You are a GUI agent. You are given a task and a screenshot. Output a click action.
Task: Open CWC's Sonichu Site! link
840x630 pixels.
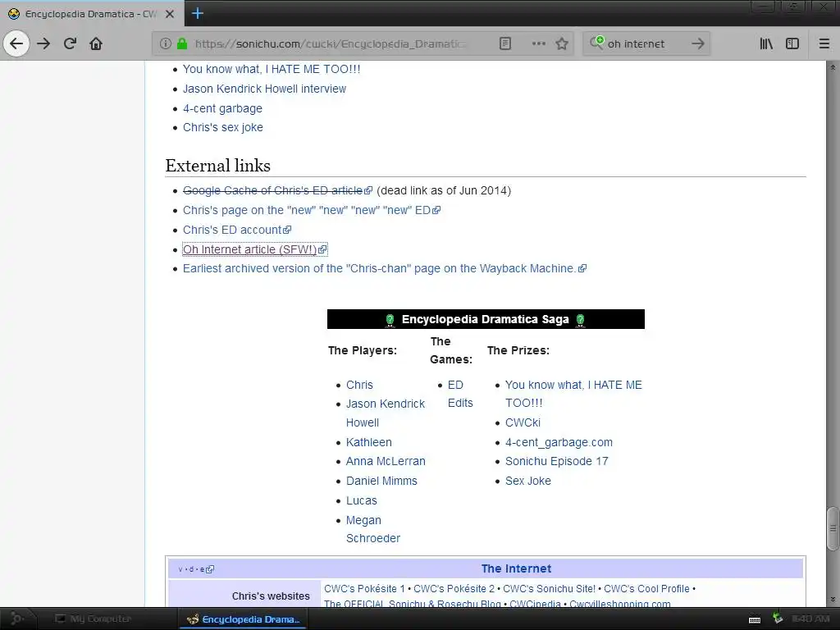pyautogui.click(x=549, y=589)
